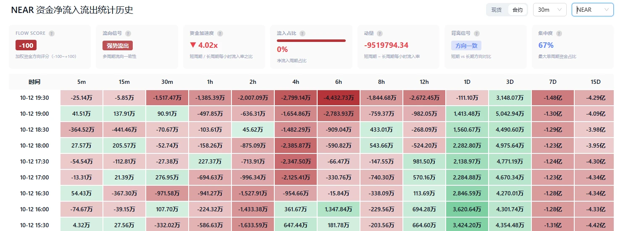Click the -100 flow score badge
Viewport: 644px width, 231px height.
click(26, 45)
